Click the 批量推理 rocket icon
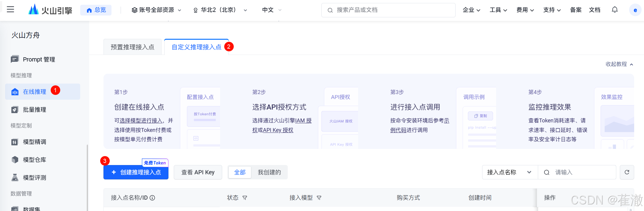 click(15, 110)
